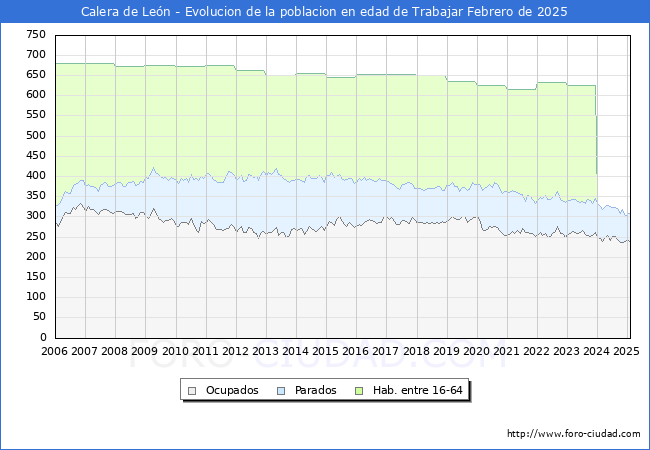Select the Ocupados legend label
The width and height of the screenshot is (650, 450).
tap(232, 390)
